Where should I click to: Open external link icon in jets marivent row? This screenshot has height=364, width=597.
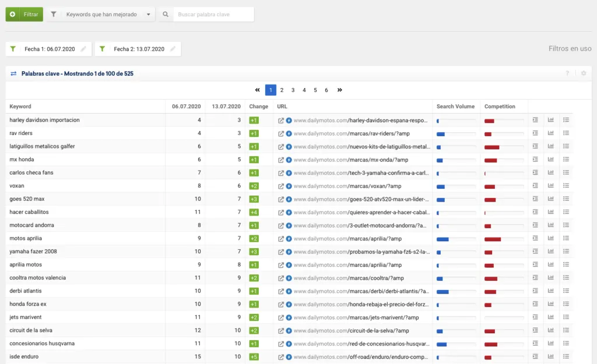[x=280, y=317]
